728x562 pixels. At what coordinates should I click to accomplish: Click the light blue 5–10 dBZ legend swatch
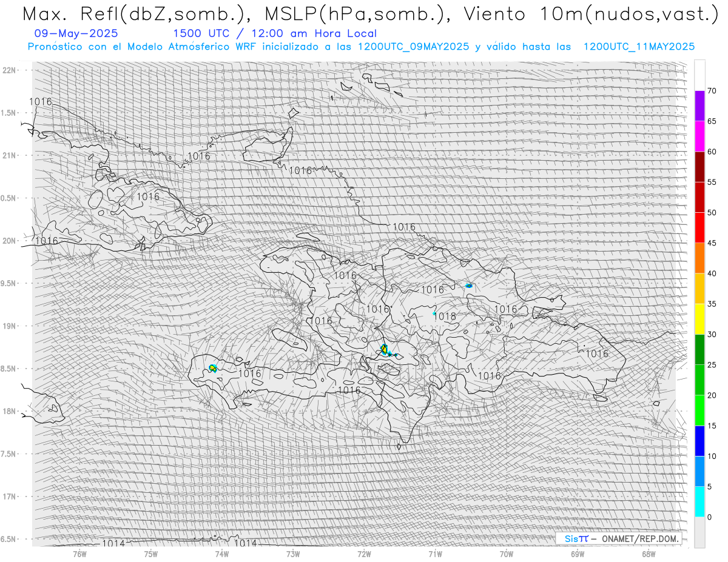click(699, 472)
